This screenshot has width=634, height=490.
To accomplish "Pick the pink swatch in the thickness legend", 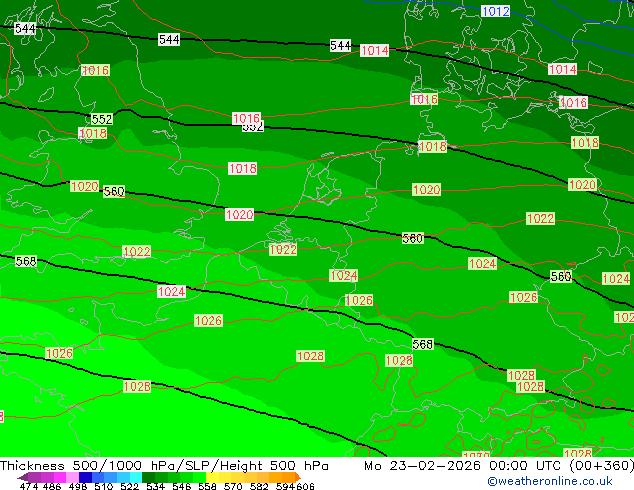I will pos(72,477).
